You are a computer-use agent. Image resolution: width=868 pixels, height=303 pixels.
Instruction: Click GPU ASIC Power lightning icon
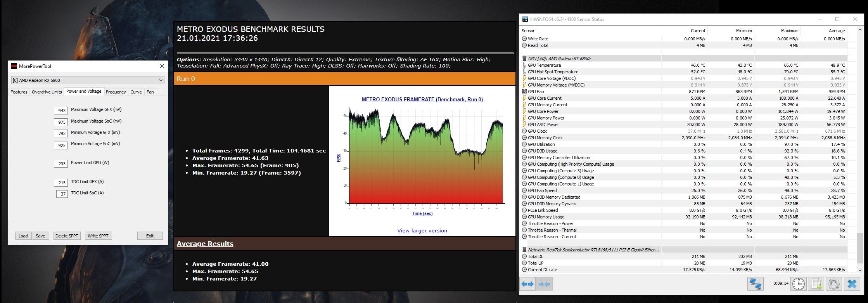(524, 125)
